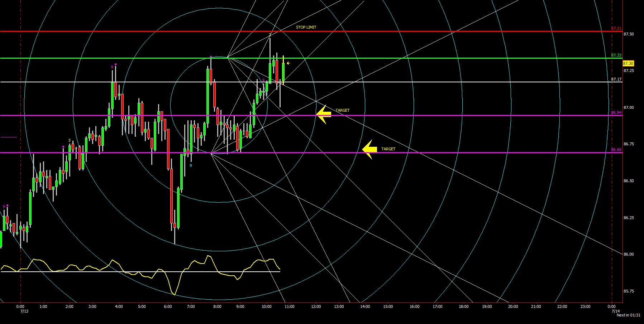This screenshot has height=324, width=644.
Task: Click the 14:00 time axis label
Action: coord(365,306)
